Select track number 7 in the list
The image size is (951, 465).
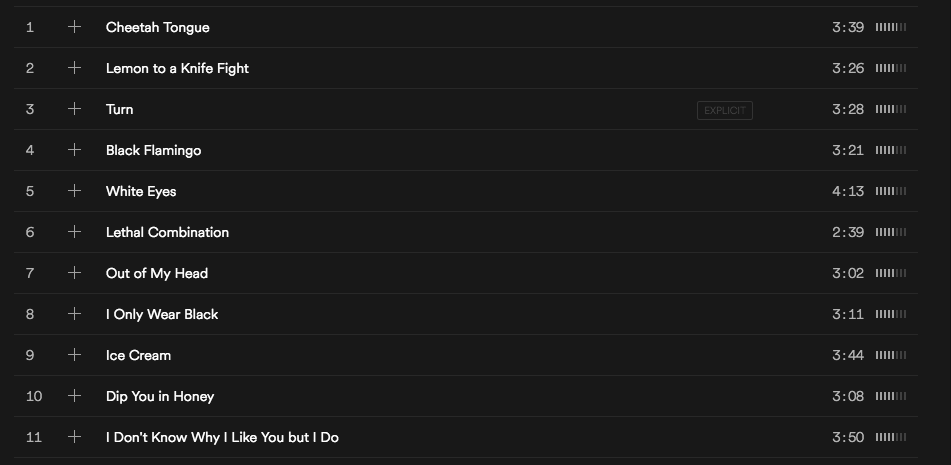pos(30,273)
